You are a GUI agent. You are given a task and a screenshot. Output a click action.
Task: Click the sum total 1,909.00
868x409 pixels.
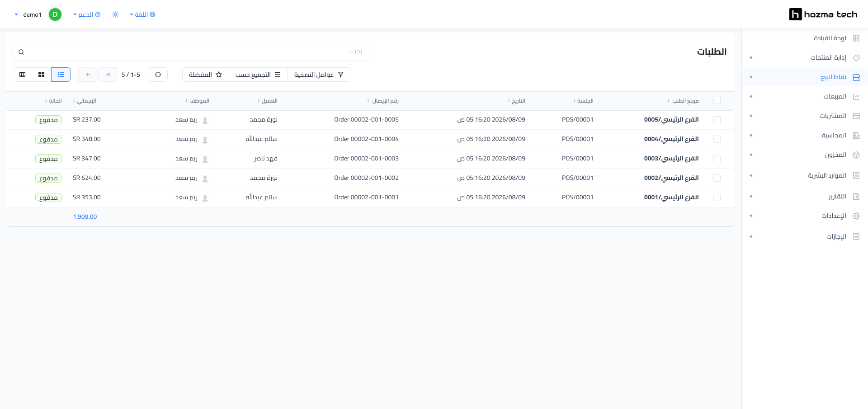pyautogui.click(x=85, y=217)
